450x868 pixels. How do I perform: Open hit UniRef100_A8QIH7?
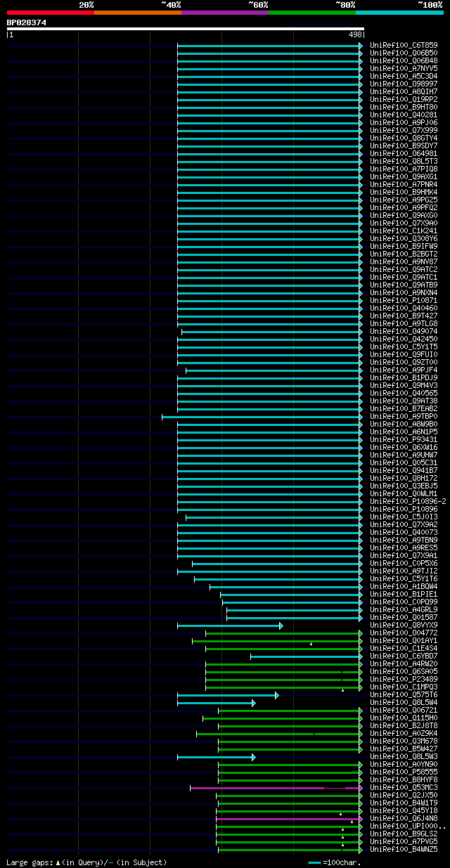click(x=404, y=91)
